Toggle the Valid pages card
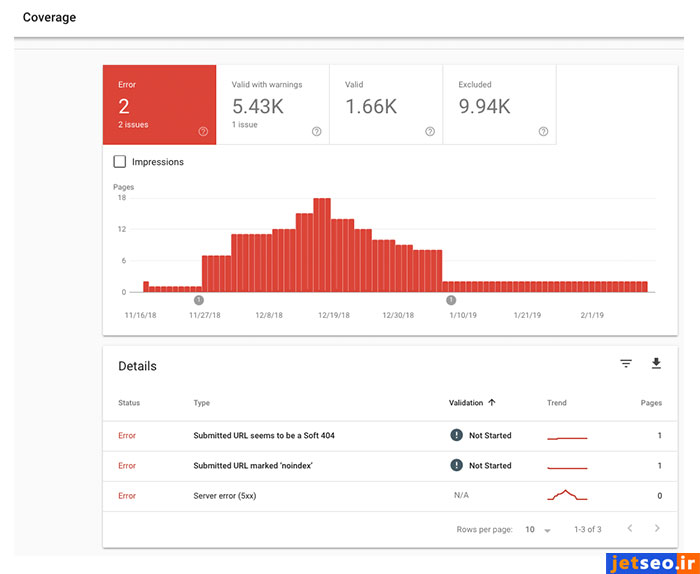 click(386, 105)
